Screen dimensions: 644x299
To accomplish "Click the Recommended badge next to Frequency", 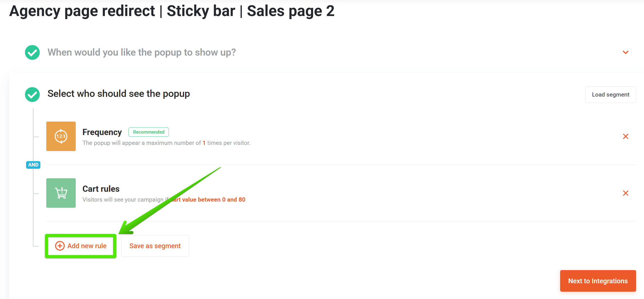I will [x=149, y=132].
